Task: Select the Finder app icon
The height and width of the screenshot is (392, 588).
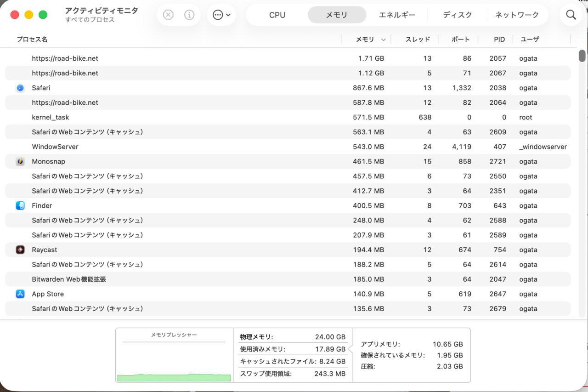Action: click(20, 205)
